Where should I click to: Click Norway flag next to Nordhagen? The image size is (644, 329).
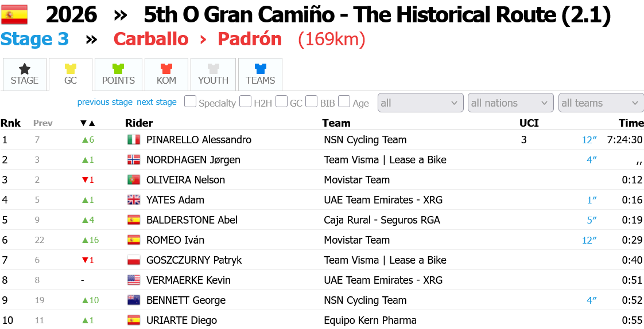tap(133, 160)
